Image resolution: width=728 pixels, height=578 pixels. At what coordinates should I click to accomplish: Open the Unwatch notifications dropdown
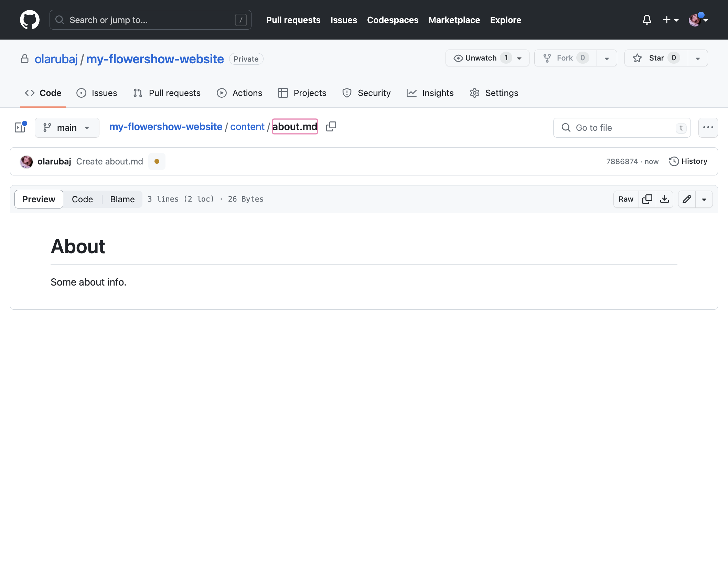click(x=487, y=58)
